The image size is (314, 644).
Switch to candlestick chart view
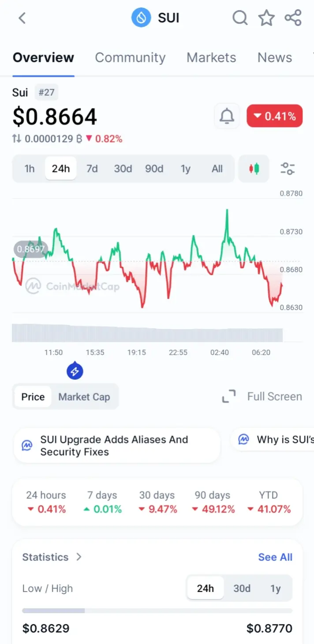pyautogui.click(x=254, y=168)
